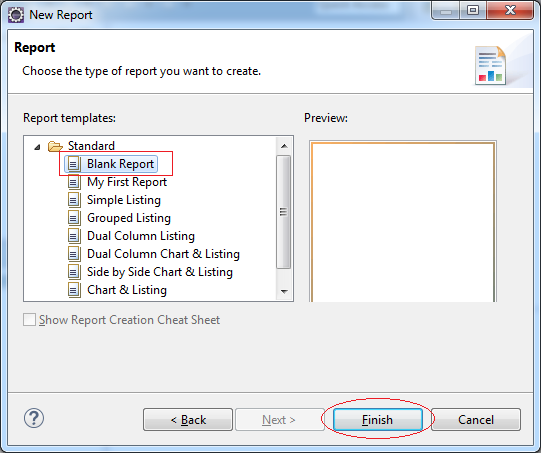
Task: Click the My First Report template icon
Action: (x=74, y=182)
